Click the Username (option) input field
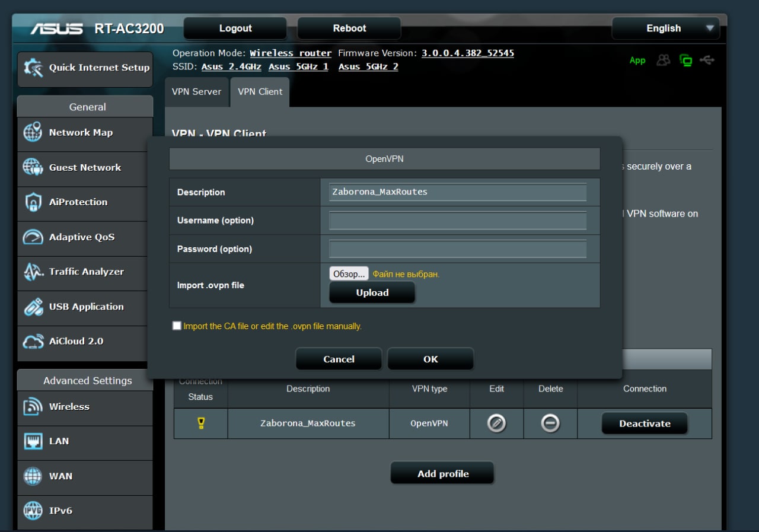 click(458, 220)
